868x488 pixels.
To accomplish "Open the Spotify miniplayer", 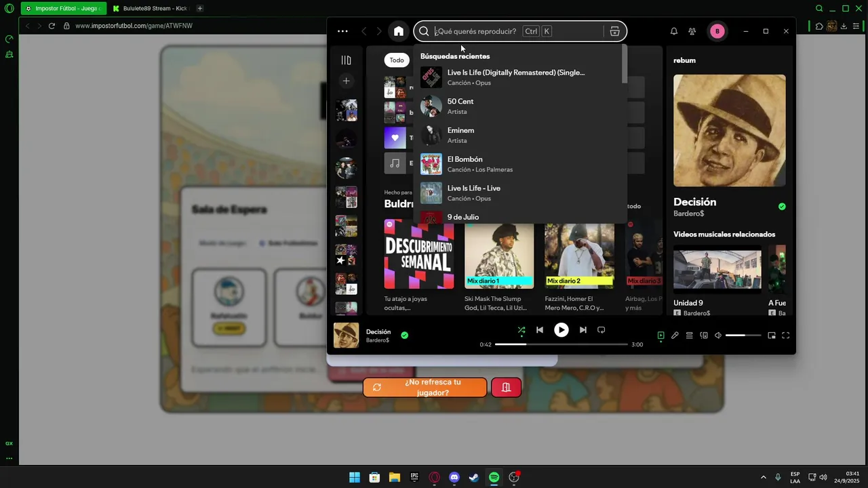I will 772,335.
